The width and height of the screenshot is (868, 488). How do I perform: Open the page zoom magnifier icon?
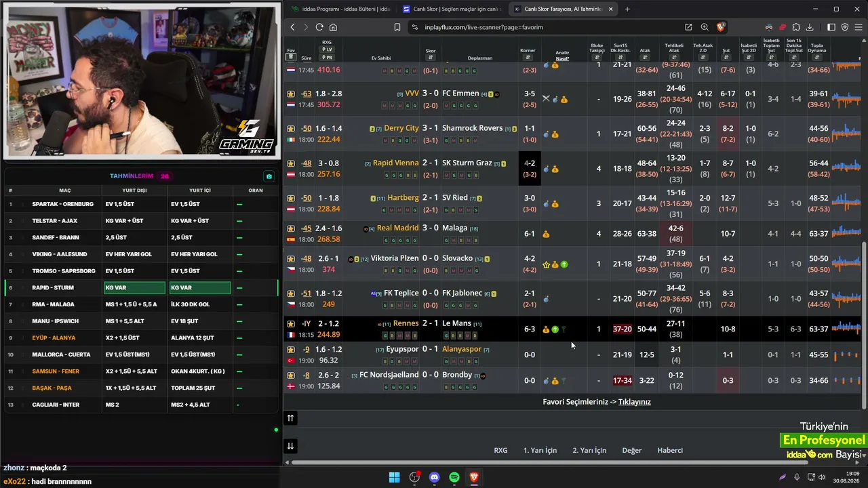705,27
